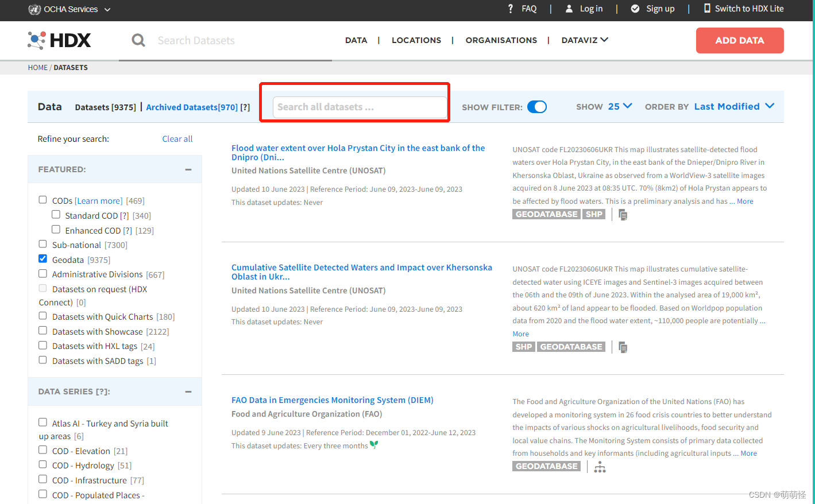This screenshot has height=504, width=815.
Task: Click the Sign up checkmark icon
Action: coord(635,9)
